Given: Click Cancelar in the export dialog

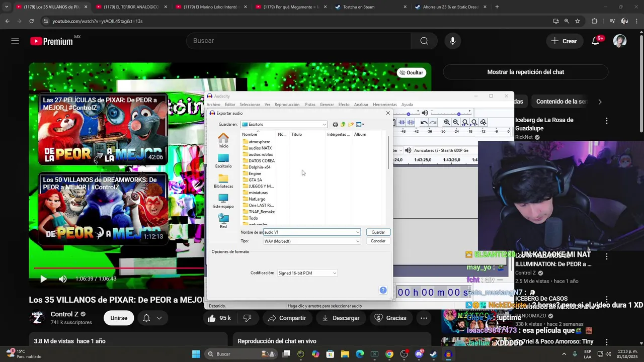Looking at the screenshot, I should click(x=378, y=241).
